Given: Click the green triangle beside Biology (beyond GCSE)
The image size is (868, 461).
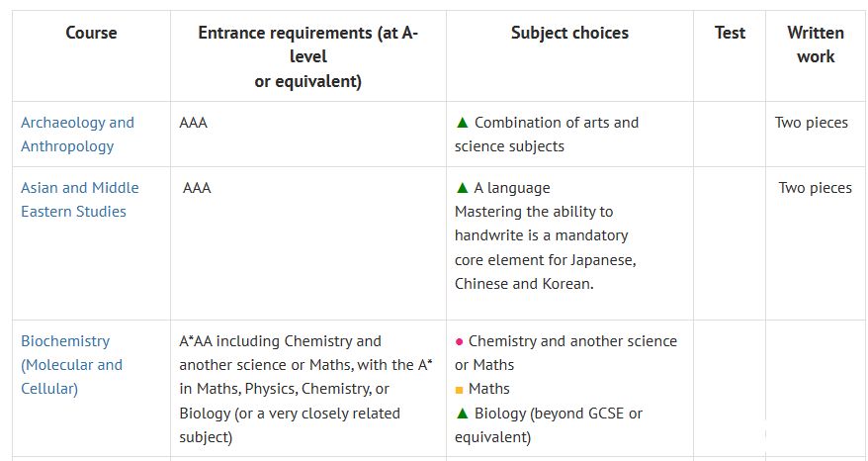Looking at the screenshot, I should pyautogui.click(x=463, y=414).
